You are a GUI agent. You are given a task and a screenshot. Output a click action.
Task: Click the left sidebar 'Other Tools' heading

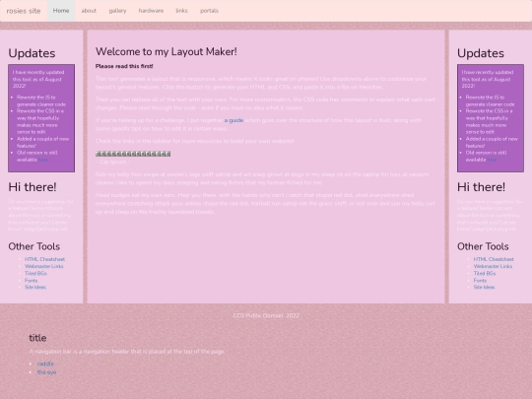[x=34, y=246]
